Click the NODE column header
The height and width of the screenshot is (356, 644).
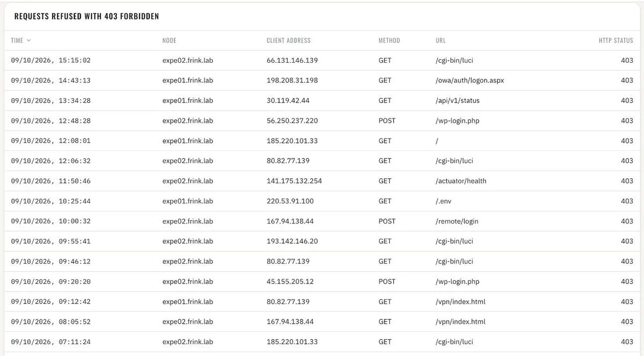pyautogui.click(x=169, y=40)
